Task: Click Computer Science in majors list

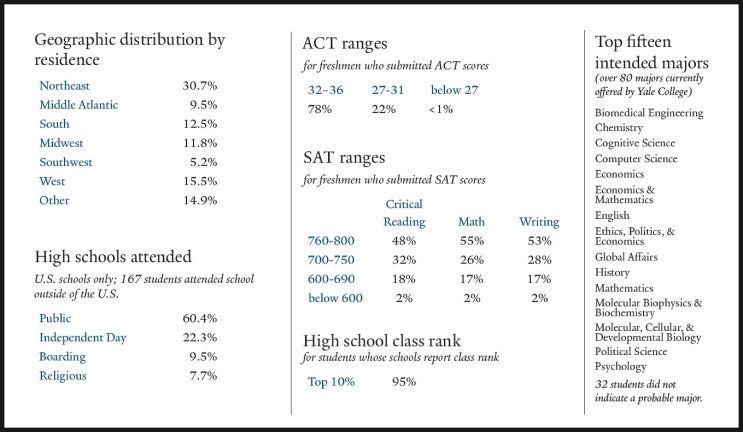Action: pos(636,159)
